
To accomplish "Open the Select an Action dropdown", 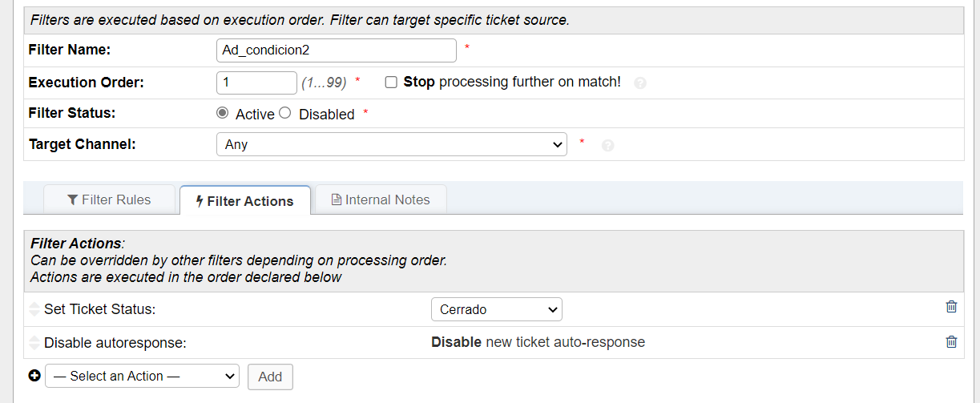I will pos(142,376).
